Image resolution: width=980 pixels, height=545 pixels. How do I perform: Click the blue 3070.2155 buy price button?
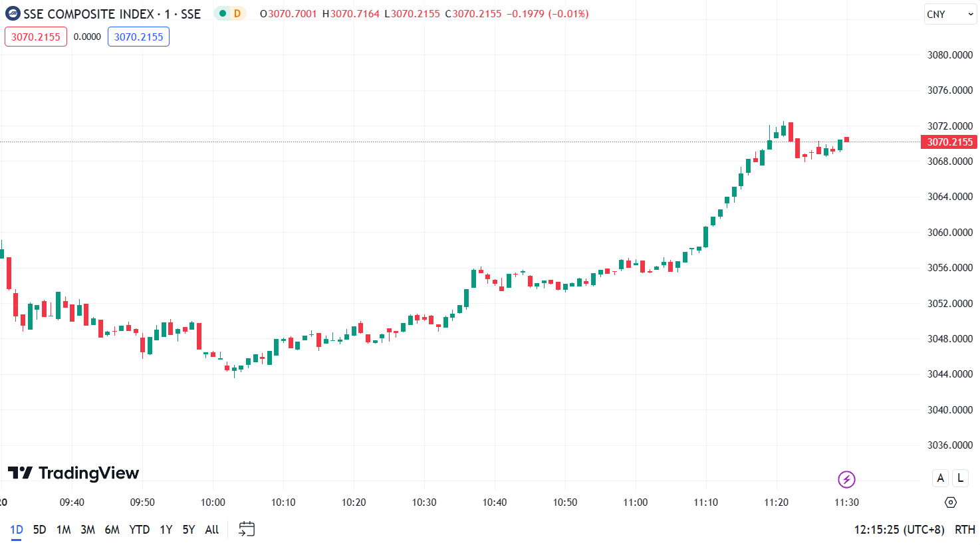pyautogui.click(x=138, y=37)
